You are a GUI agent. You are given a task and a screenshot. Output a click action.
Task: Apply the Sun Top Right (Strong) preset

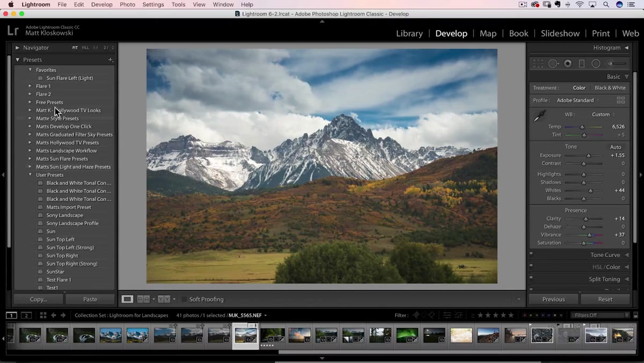[x=72, y=264]
